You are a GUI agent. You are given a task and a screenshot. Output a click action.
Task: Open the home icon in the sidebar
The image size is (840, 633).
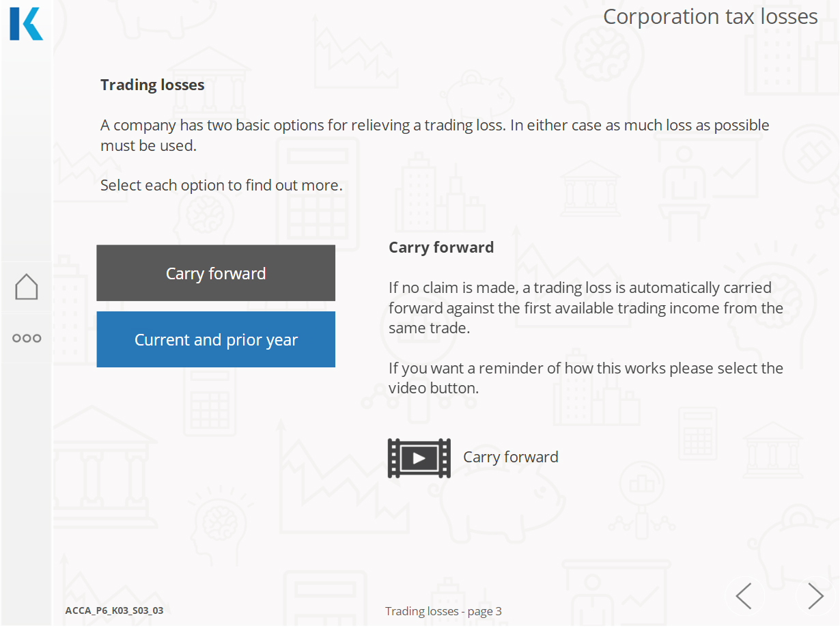[26, 287]
